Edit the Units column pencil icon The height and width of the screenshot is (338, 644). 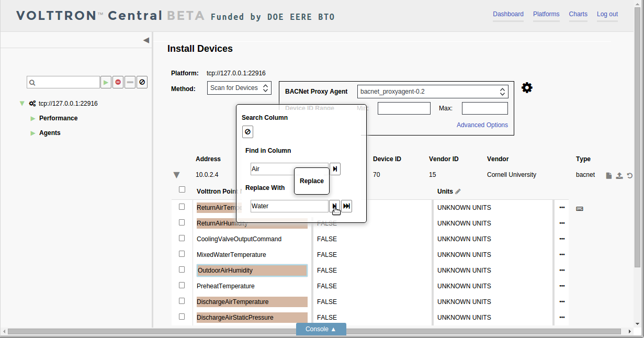[458, 191]
